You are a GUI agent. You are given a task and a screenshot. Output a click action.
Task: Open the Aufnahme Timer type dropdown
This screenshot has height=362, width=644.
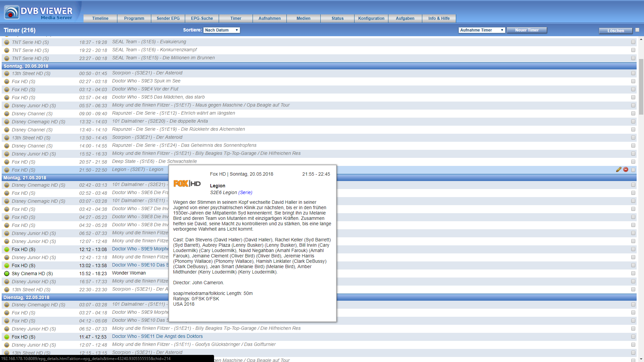pos(482,30)
